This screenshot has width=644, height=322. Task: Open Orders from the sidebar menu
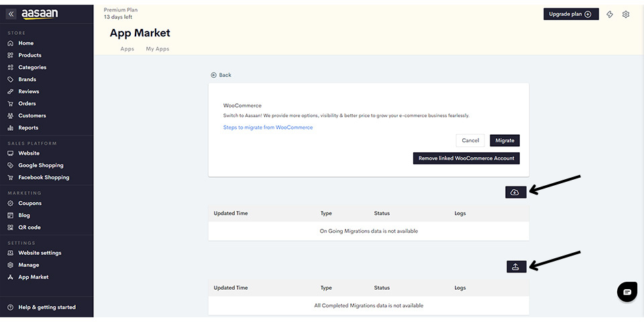(27, 103)
